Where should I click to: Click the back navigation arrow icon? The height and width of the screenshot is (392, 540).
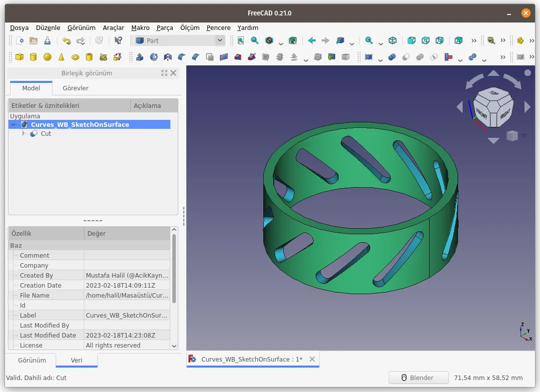click(312, 40)
